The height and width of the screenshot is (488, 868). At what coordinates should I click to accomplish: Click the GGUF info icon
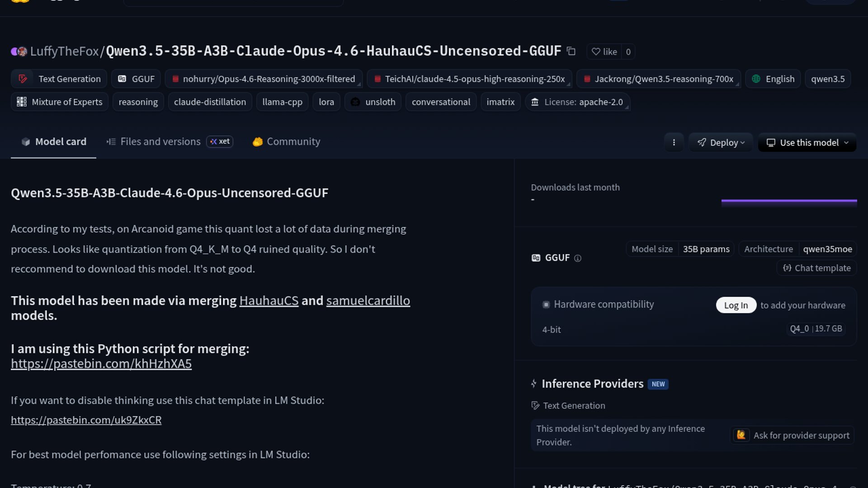coord(577,258)
